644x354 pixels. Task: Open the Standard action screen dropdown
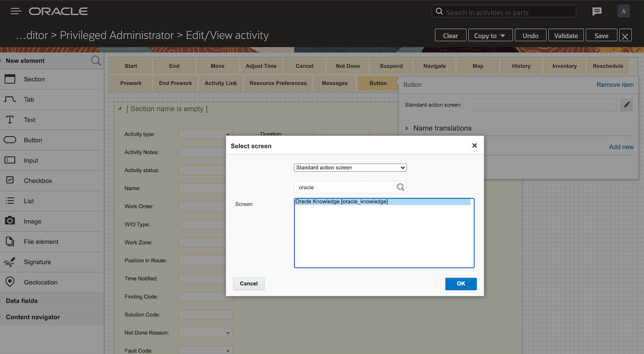[350, 167]
